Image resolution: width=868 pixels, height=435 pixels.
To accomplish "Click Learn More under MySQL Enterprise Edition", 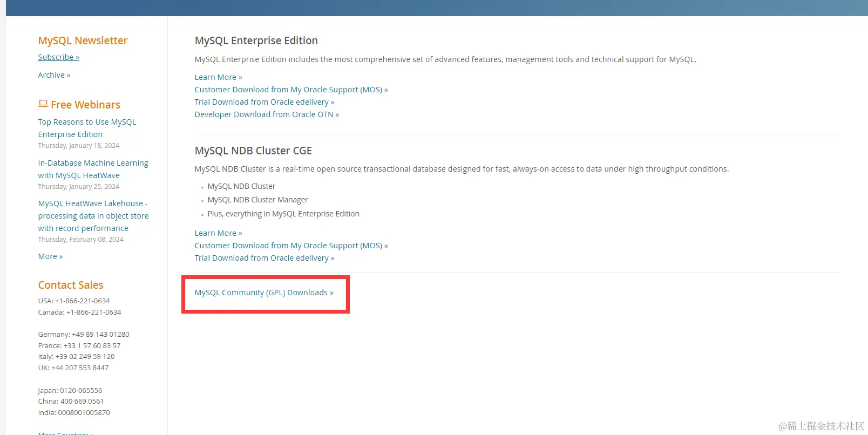I will (218, 77).
